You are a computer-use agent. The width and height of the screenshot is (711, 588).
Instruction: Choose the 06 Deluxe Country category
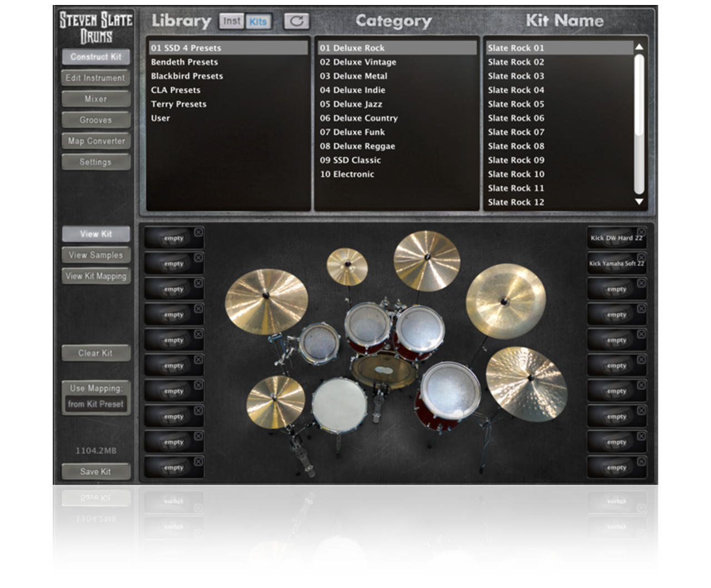point(397,118)
